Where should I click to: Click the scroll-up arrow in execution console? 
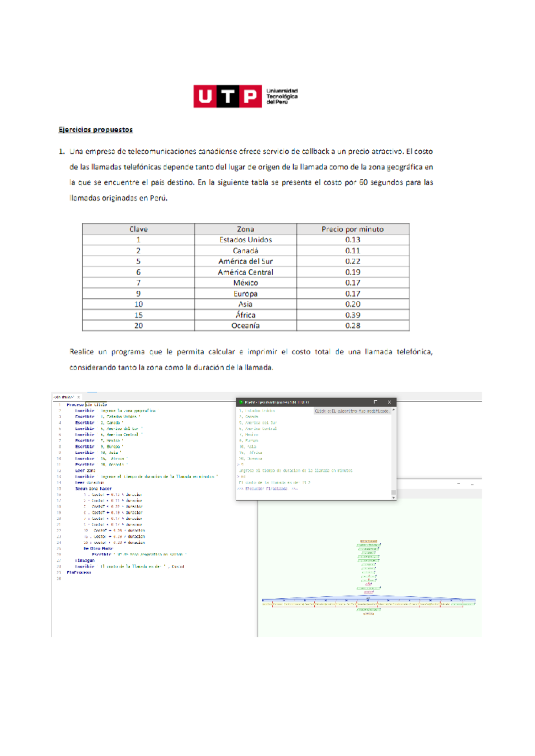click(x=393, y=410)
